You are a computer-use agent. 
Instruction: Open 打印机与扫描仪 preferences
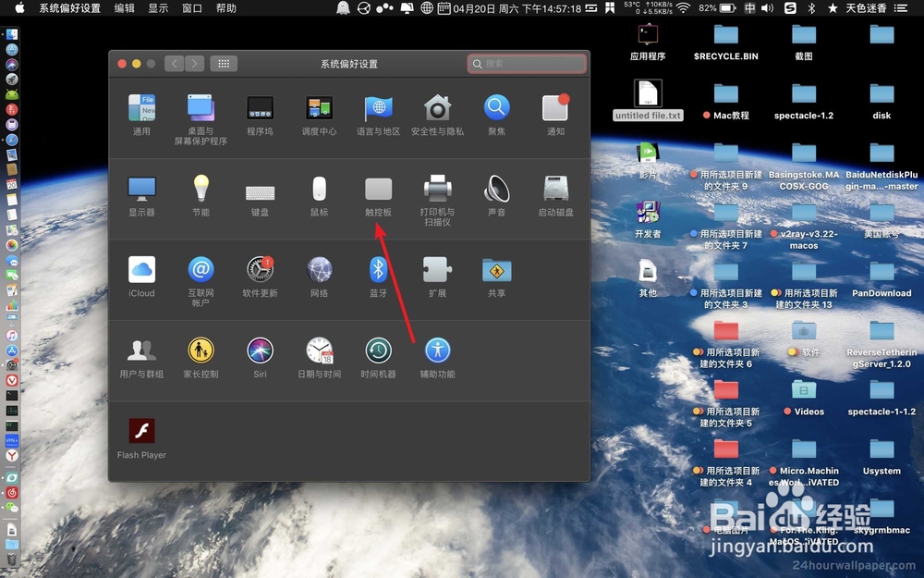tap(437, 200)
